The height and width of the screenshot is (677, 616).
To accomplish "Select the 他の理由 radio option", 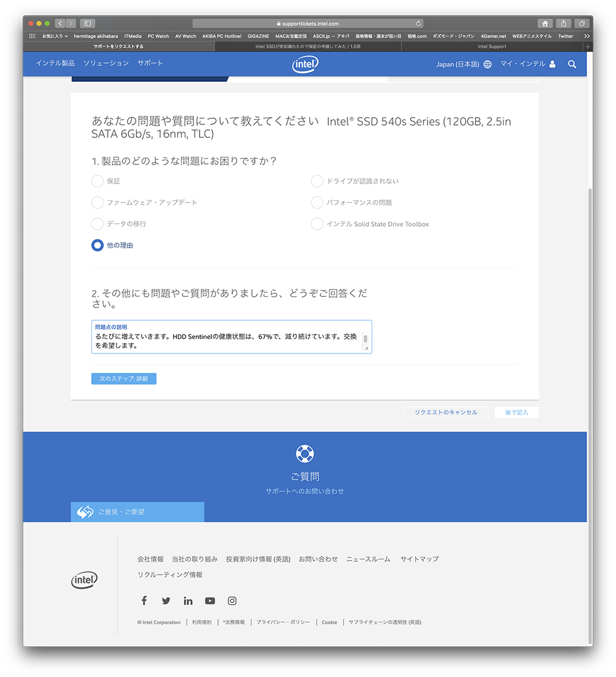I will click(97, 245).
